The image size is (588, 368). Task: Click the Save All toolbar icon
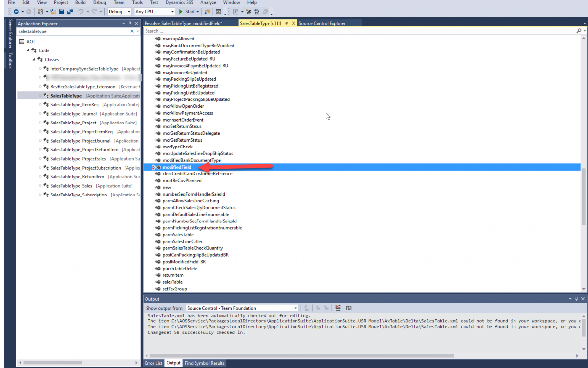[70, 11]
